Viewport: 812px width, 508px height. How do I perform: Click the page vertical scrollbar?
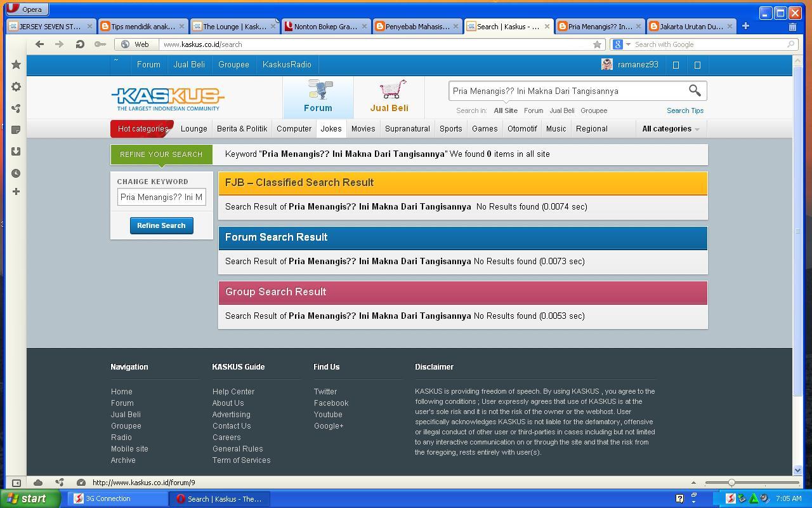(798, 231)
